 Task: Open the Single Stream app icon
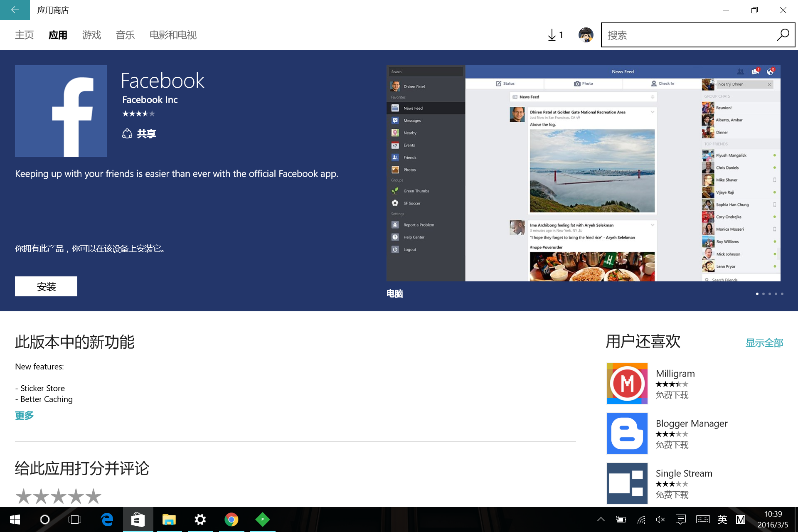[x=627, y=483]
